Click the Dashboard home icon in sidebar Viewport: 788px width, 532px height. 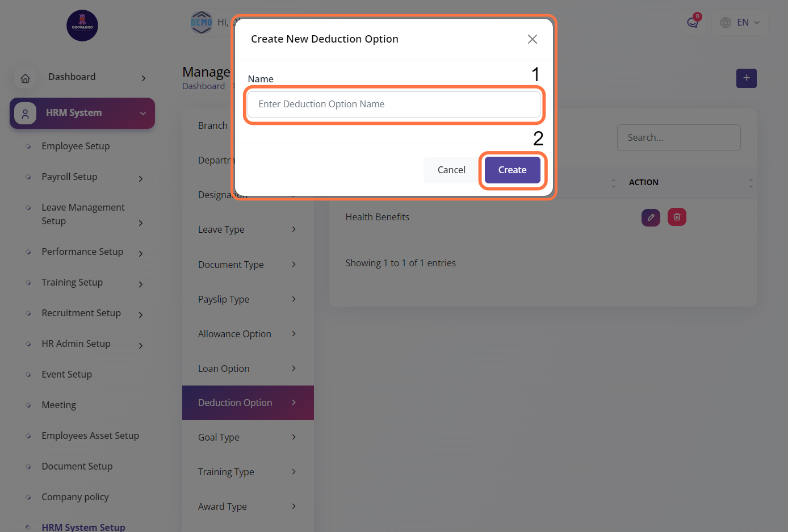26,78
